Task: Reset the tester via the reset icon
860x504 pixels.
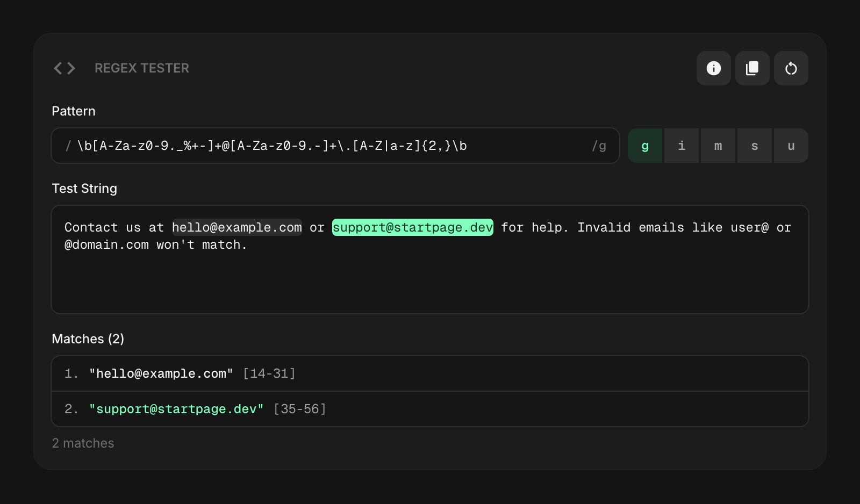Action: (x=791, y=68)
